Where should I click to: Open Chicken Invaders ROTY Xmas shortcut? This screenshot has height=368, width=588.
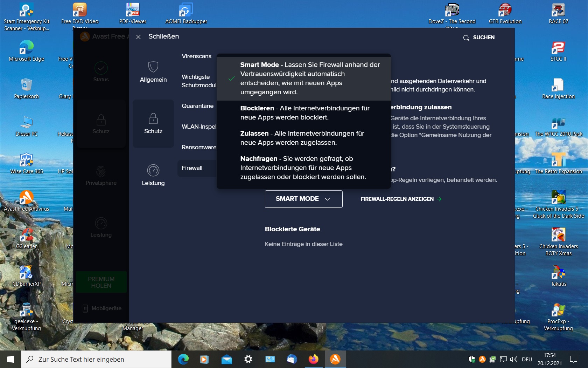click(559, 242)
